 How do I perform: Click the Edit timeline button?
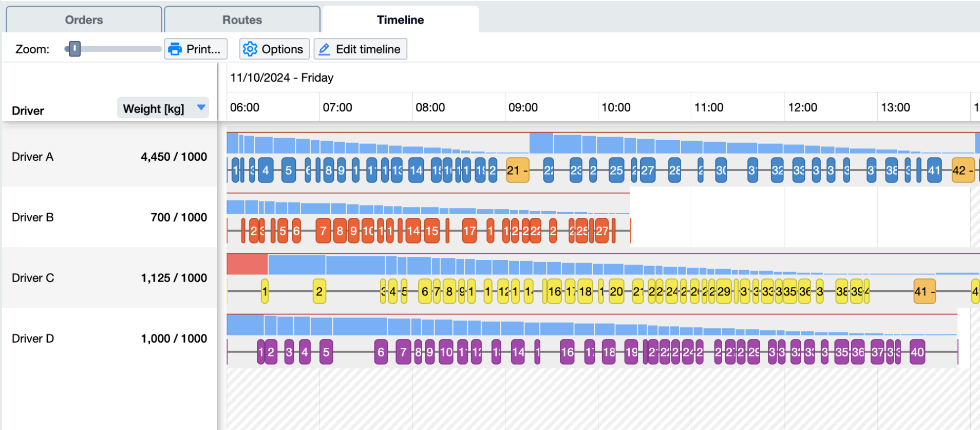pyautogui.click(x=361, y=49)
